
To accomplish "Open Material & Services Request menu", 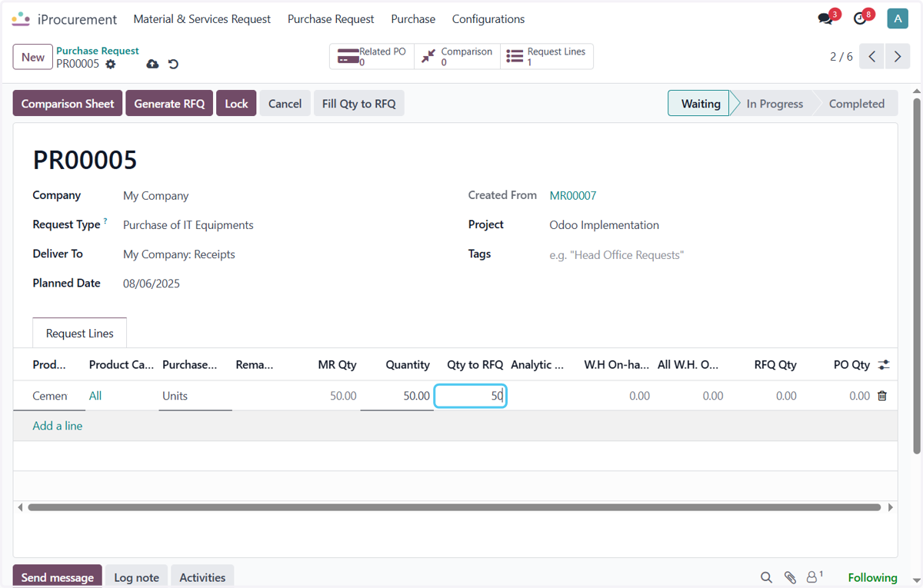I will coord(202,19).
